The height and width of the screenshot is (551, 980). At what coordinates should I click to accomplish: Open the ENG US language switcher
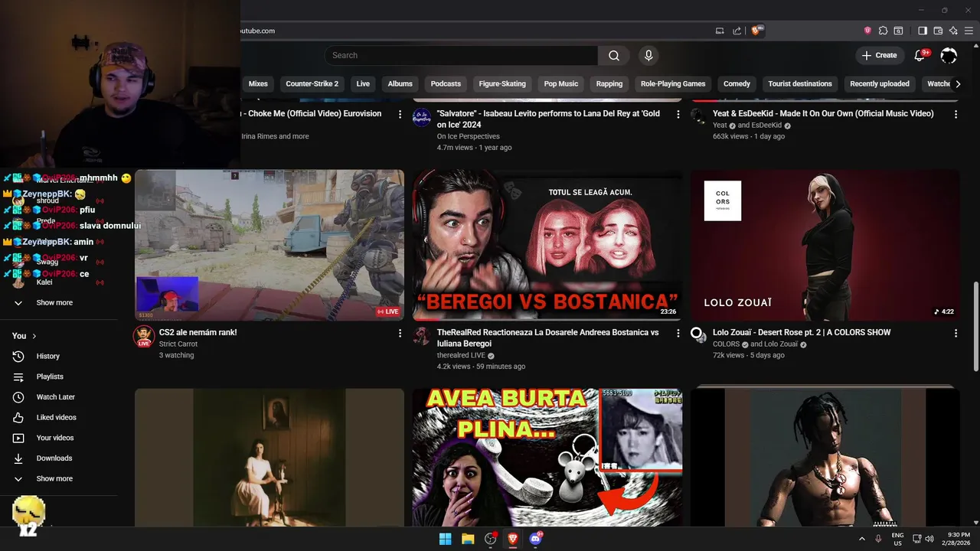[897, 539]
